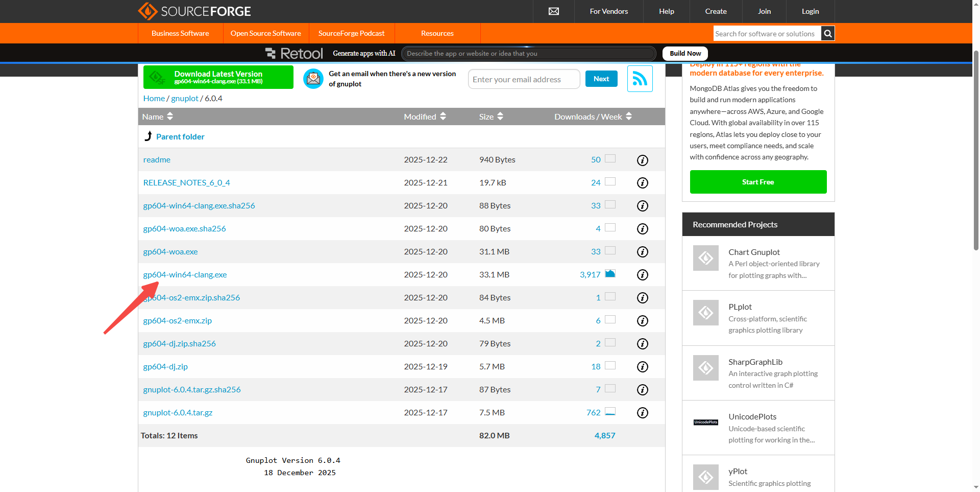Screen dimensions: 980x492
Task: Click the SourceForge logo
Action: click(x=194, y=11)
